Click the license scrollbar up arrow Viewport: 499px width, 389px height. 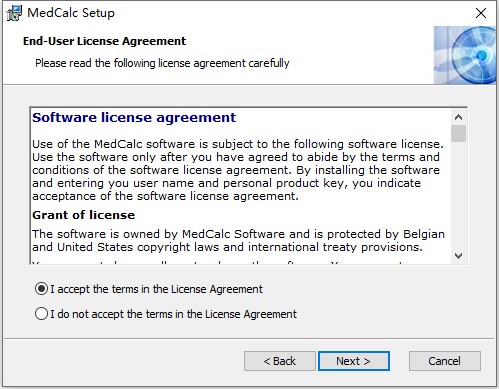[x=458, y=117]
